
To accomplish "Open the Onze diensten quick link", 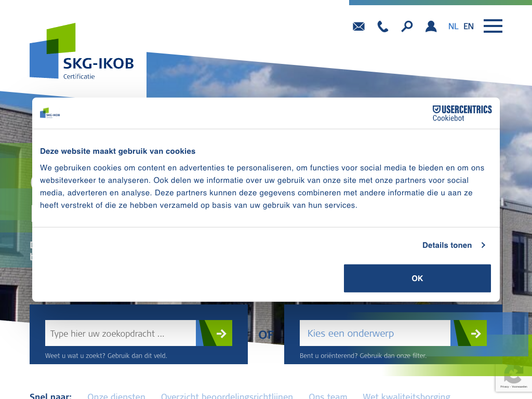I will click(116, 396).
